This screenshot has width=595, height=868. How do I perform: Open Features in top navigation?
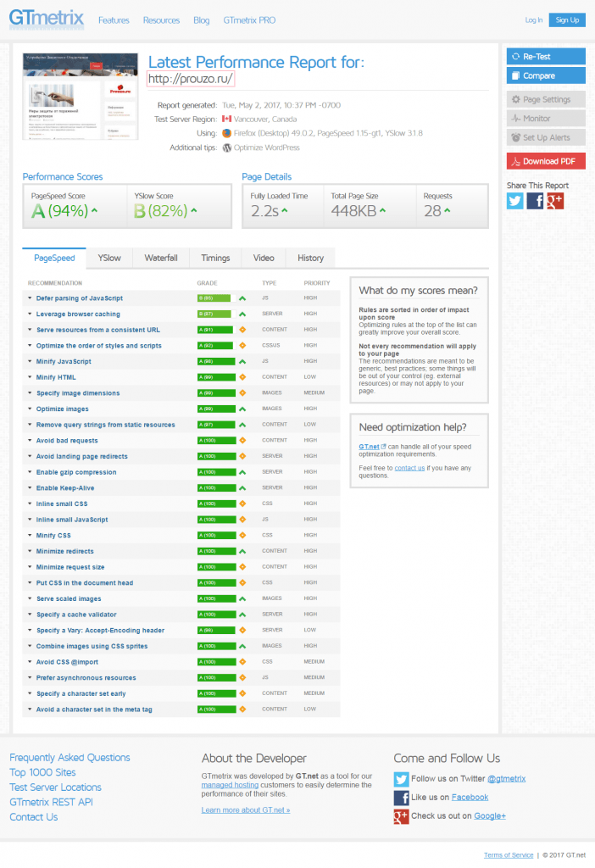(114, 20)
